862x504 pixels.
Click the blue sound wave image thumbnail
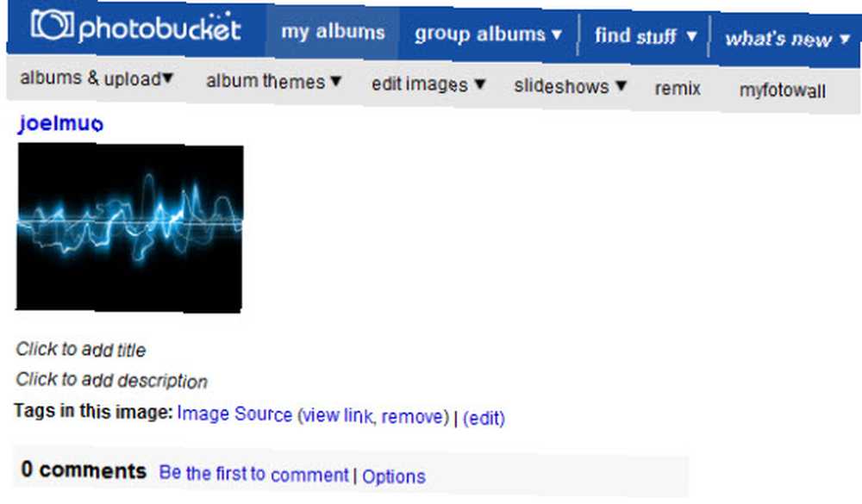tap(130, 227)
